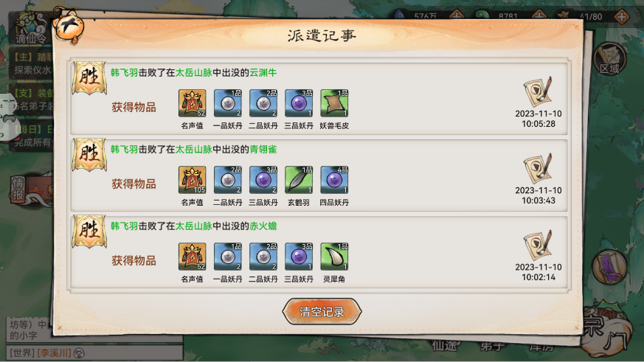
Task: Open battle report scroll for 云渊牛 entry
Action: [538, 91]
